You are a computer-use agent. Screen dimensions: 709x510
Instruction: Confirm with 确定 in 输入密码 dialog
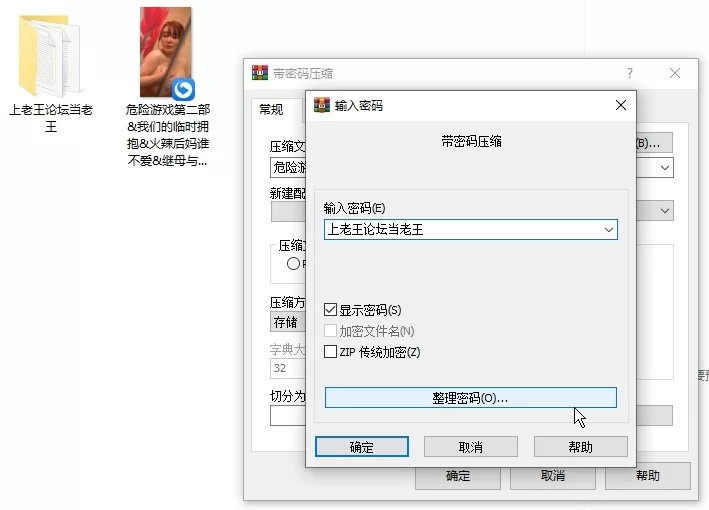click(362, 447)
